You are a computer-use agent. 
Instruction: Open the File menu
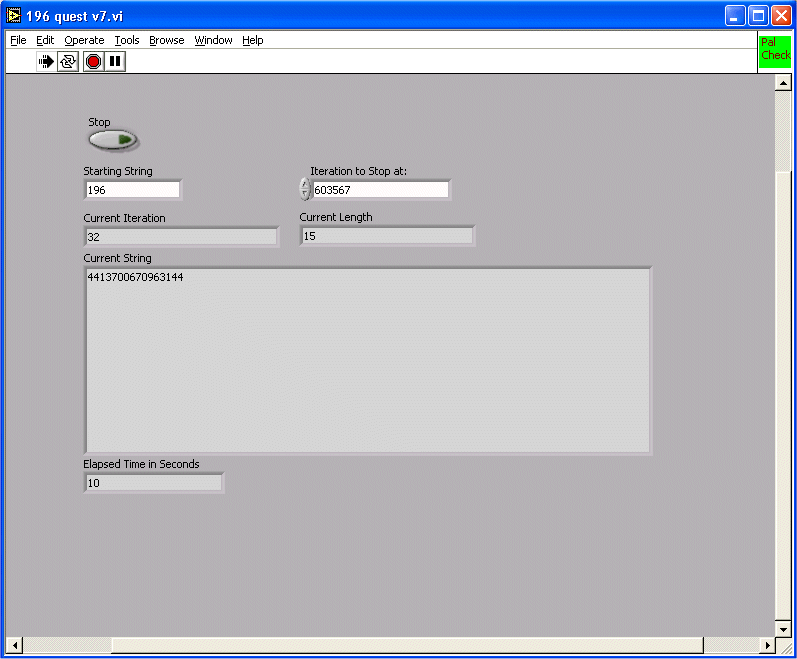[18, 40]
